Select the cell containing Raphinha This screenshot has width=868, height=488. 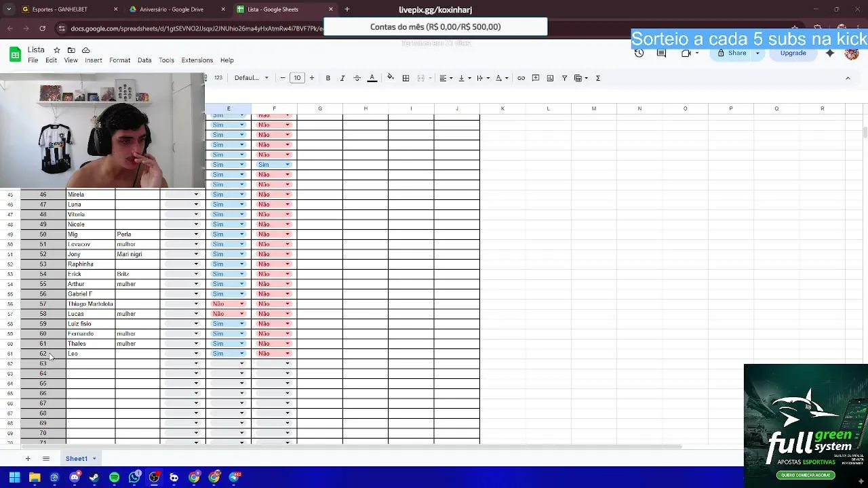pos(90,264)
